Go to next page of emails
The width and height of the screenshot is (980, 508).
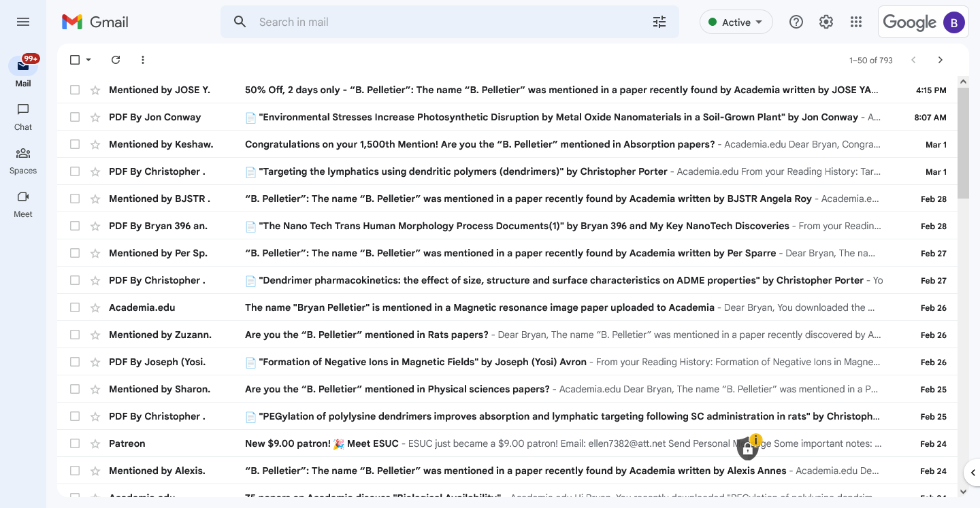click(940, 60)
